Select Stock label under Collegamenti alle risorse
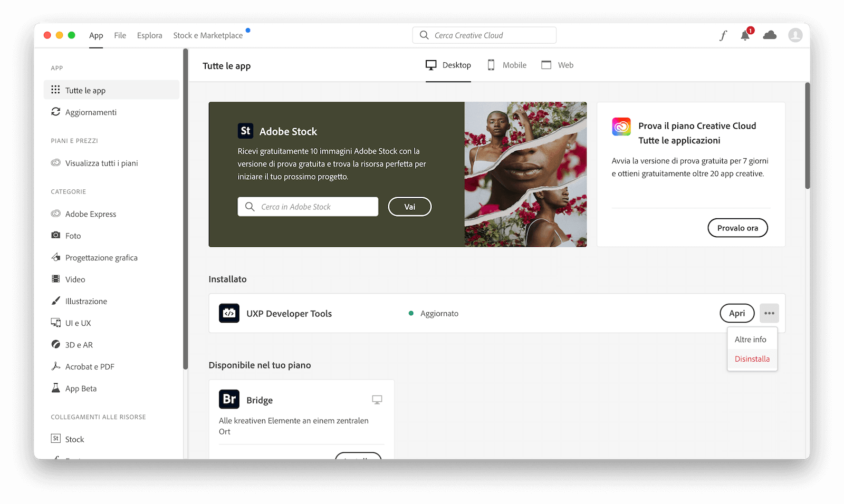844x504 pixels. (75, 439)
